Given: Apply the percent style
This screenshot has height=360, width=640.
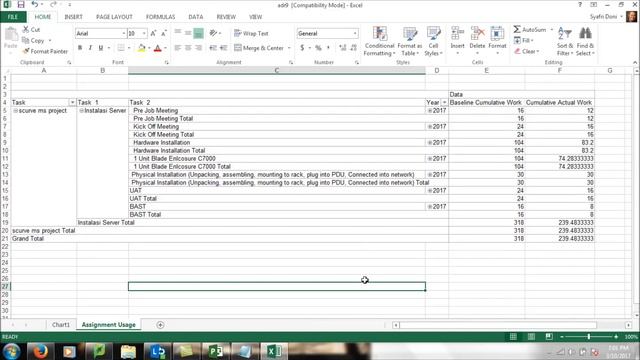Looking at the screenshot, I should pos(318,48).
